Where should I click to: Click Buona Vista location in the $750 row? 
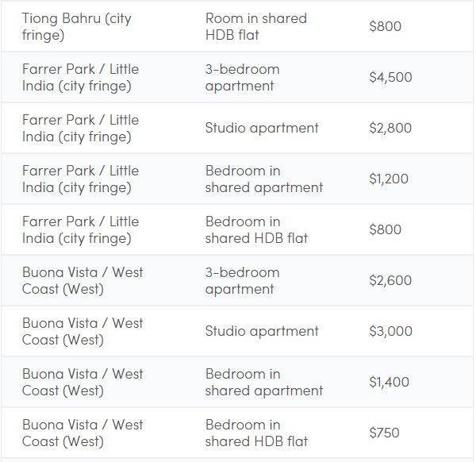point(83,433)
